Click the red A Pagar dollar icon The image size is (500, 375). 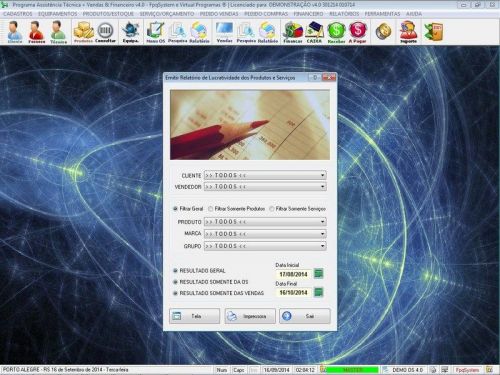(x=358, y=32)
